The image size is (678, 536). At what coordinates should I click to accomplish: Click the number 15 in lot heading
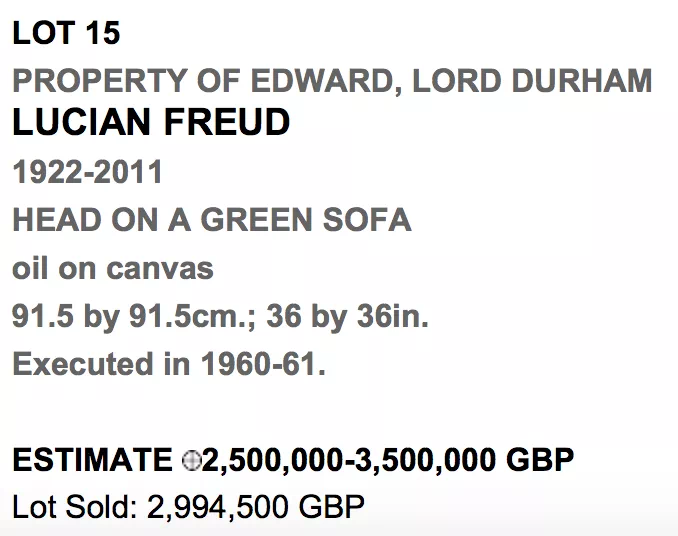pos(103,33)
